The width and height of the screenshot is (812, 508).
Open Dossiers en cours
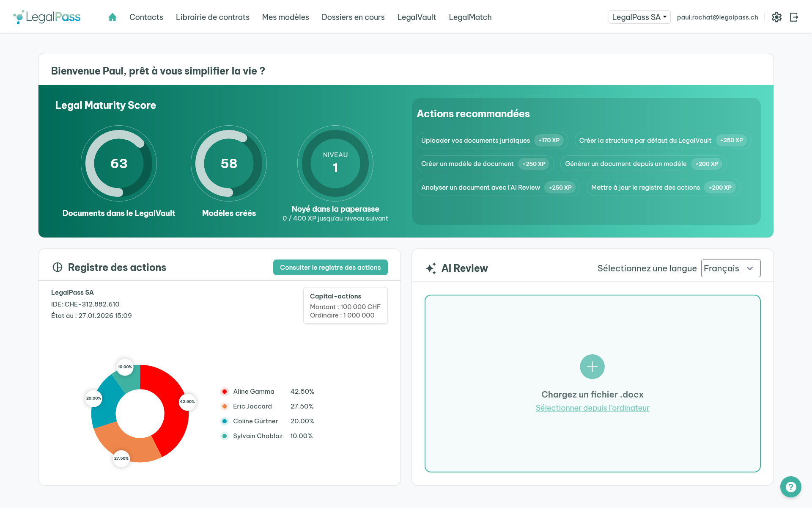[x=353, y=17]
